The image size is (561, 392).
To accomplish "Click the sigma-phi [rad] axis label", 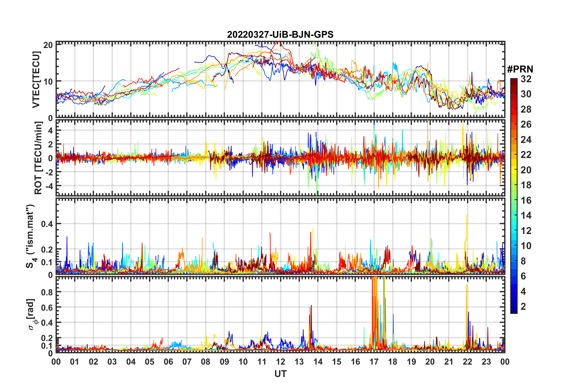I will click(32, 314).
